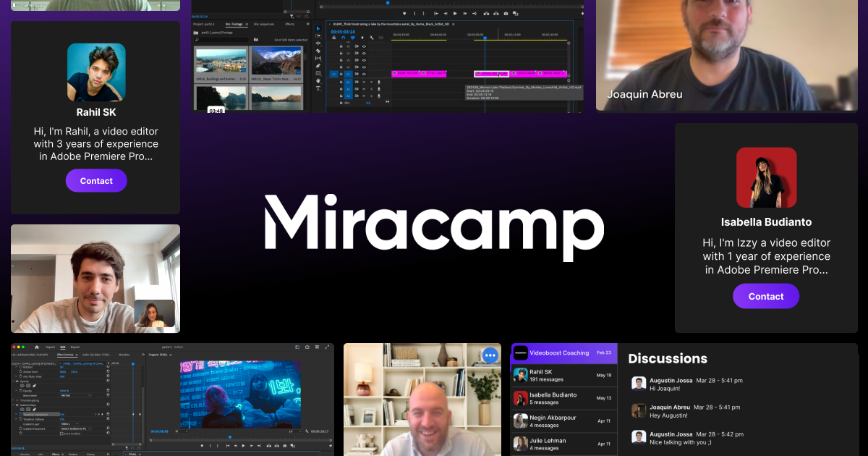Select the Rectangle shape tool
868x456 pixels.
[x=318, y=73]
